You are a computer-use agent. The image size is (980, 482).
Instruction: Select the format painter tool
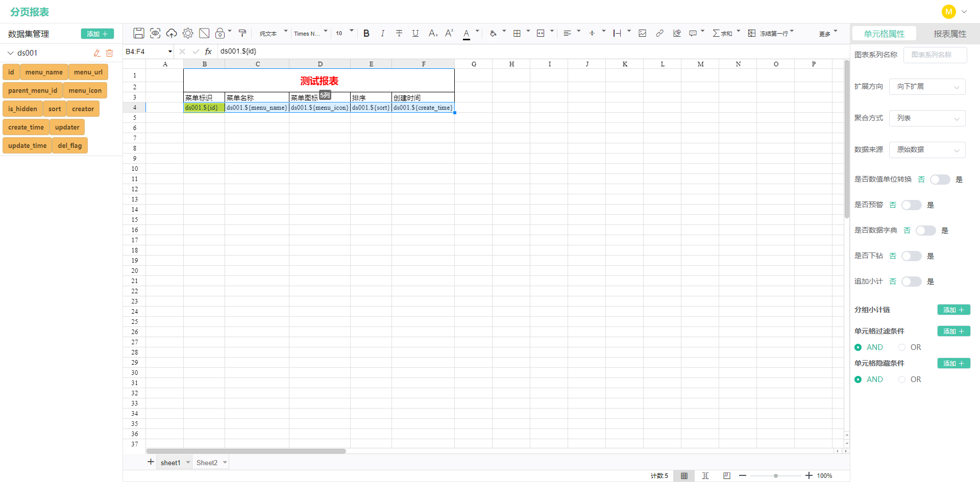242,33
